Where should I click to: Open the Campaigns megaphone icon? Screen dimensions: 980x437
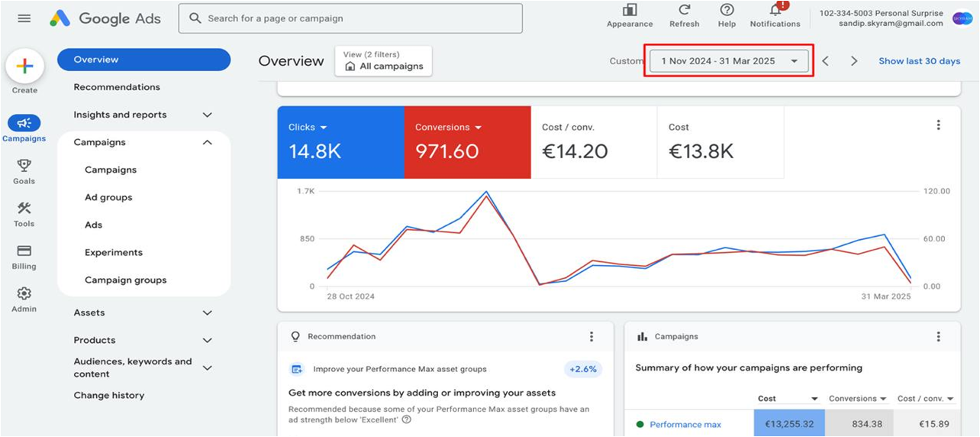click(x=24, y=123)
